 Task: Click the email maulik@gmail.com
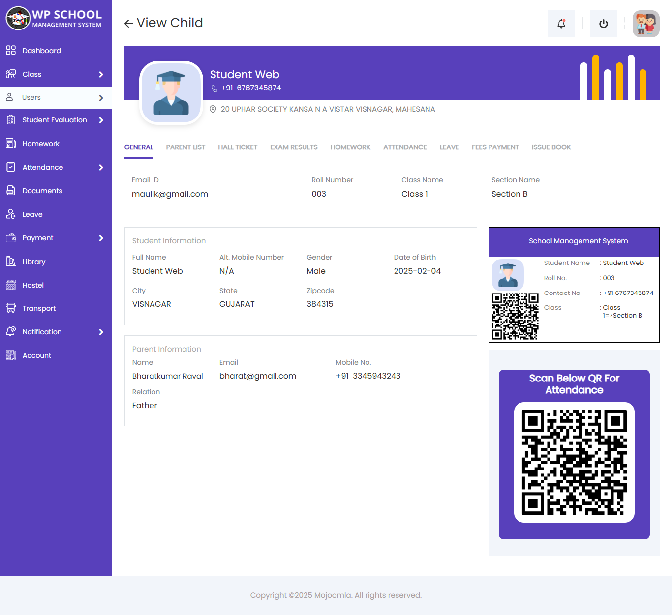coord(170,194)
